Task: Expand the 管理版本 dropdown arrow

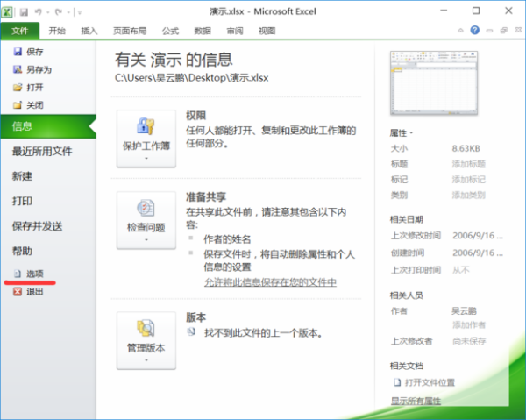Action: coord(146,360)
